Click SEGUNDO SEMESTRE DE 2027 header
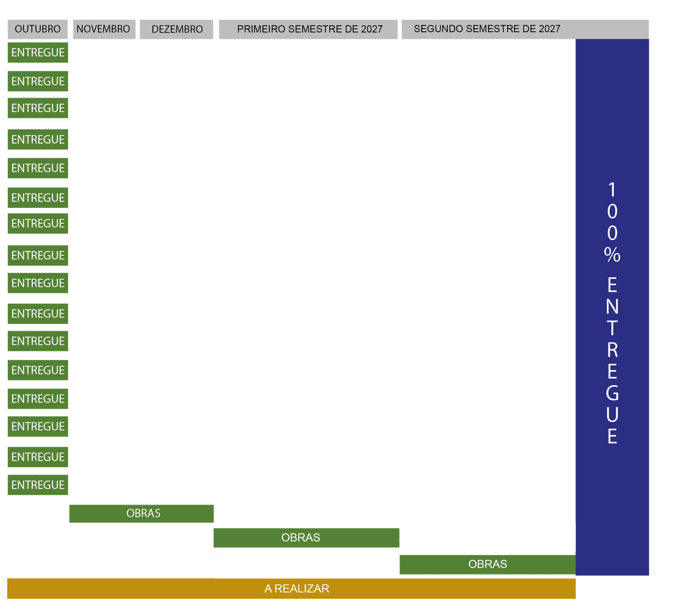 [x=525, y=29]
